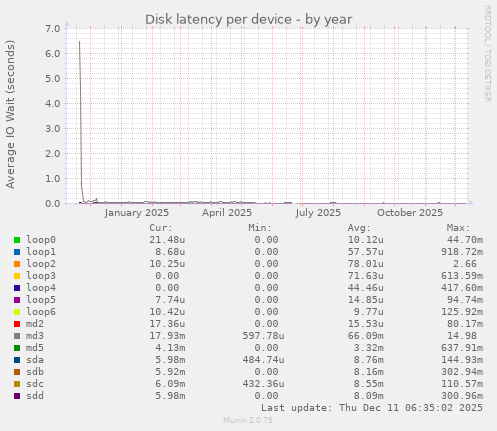
Task: Click the loop1 blue legend swatch
Action: pyautogui.click(x=17, y=252)
